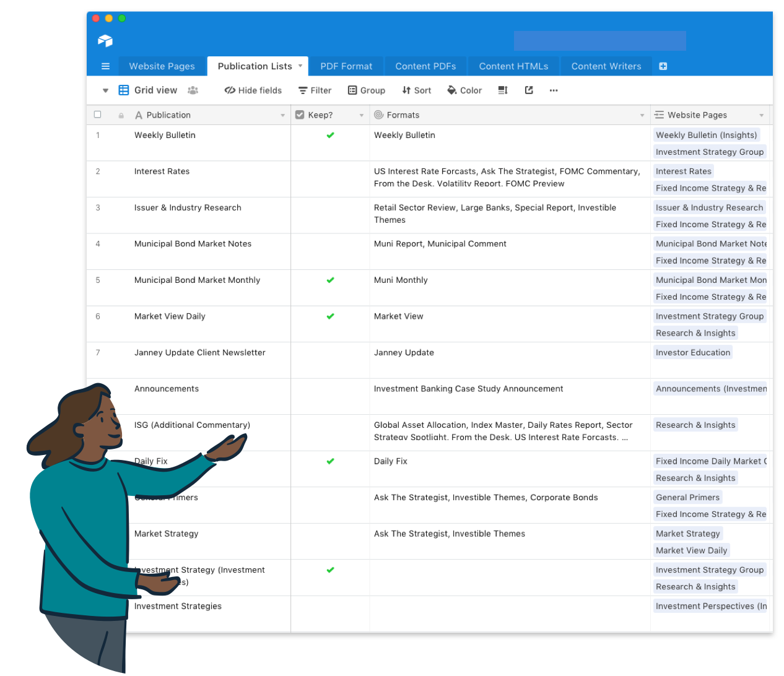This screenshot has width=784, height=676.
Task: Open the Content PDFs tab
Action: point(425,66)
